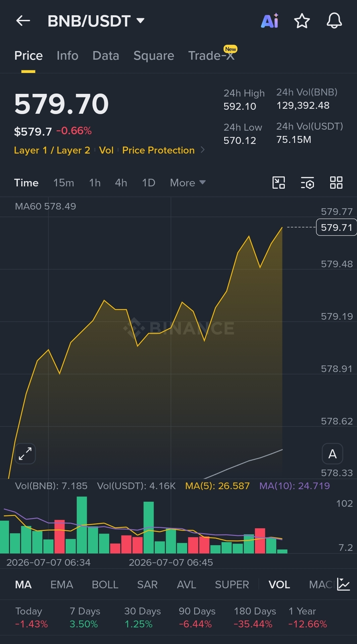This screenshot has width=357, height=644.
Task: Tap the 2026-07-07 06:34 time label
Action: [x=48, y=562]
